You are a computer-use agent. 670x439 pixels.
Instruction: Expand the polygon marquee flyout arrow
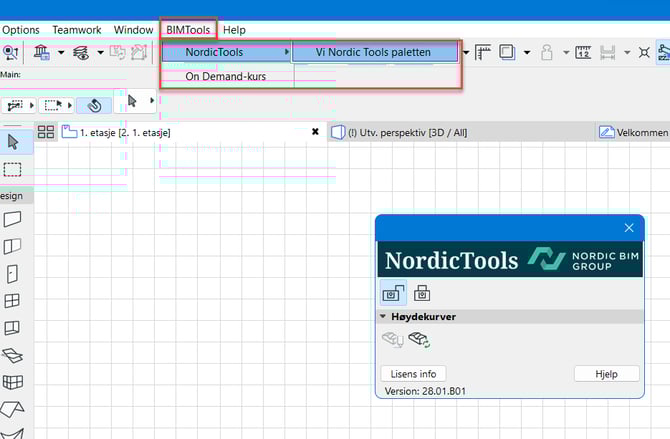(x=31, y=105)
